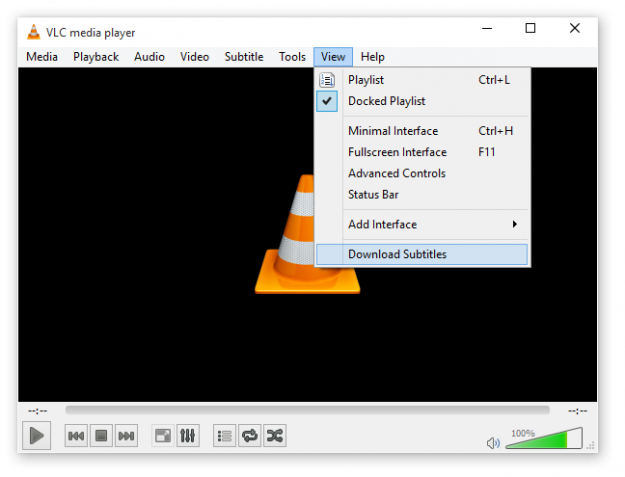Image resolution: width=625 pixels, height=477 pixels.
Task: Toggle the playlist view icon
Action: click(x=224, y=436)
